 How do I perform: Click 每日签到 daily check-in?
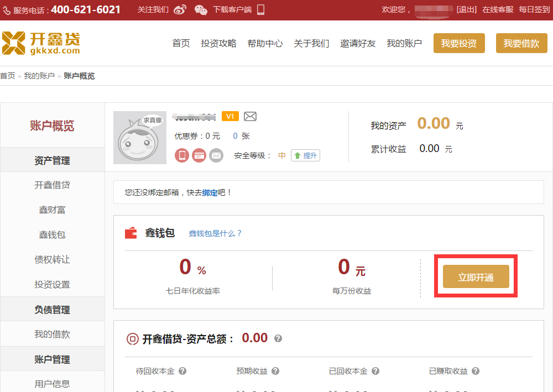(x=534, y=9)
